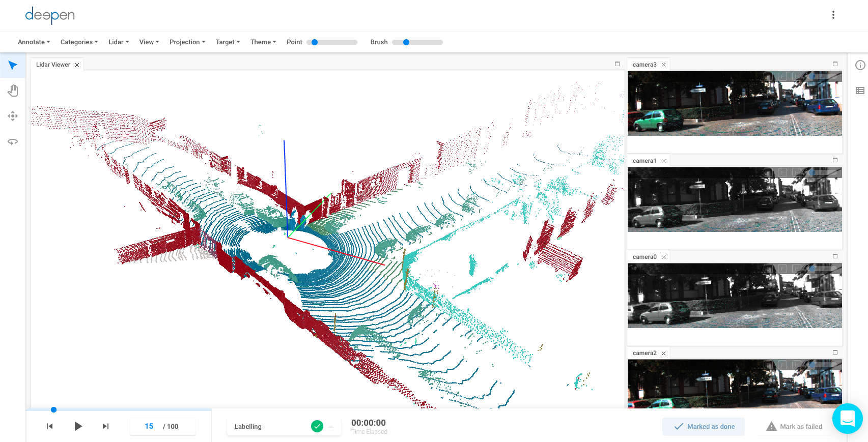Toggle the H button on camera0

[x=797, y=269]
